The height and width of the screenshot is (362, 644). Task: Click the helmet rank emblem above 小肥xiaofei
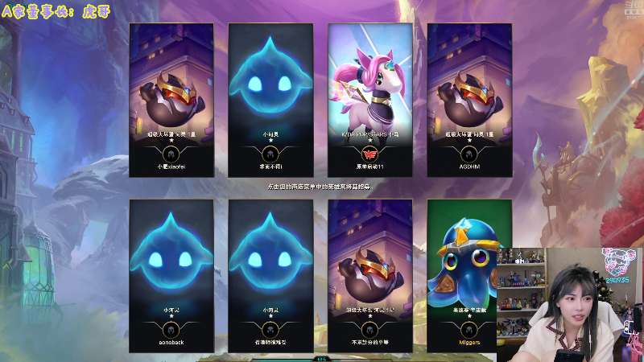[x=171, y=154]
